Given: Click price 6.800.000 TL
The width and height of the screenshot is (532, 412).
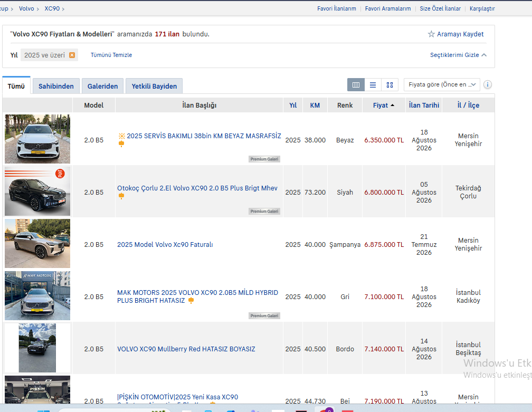Looking at the screenshot, I should 384,192.
